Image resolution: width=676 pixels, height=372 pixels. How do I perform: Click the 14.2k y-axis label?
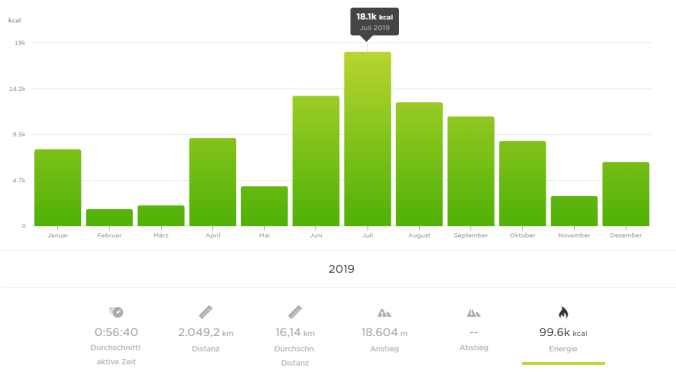(x=17, y=89)
